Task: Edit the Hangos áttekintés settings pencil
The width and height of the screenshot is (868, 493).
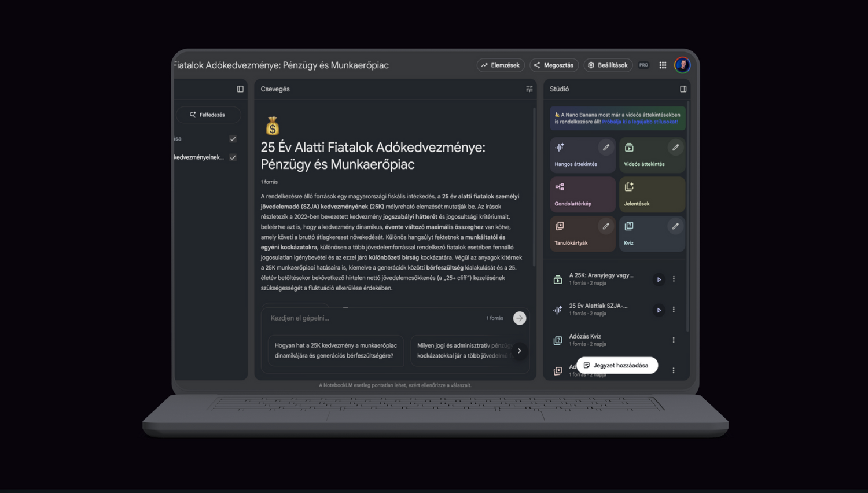Action: (606, 148)
